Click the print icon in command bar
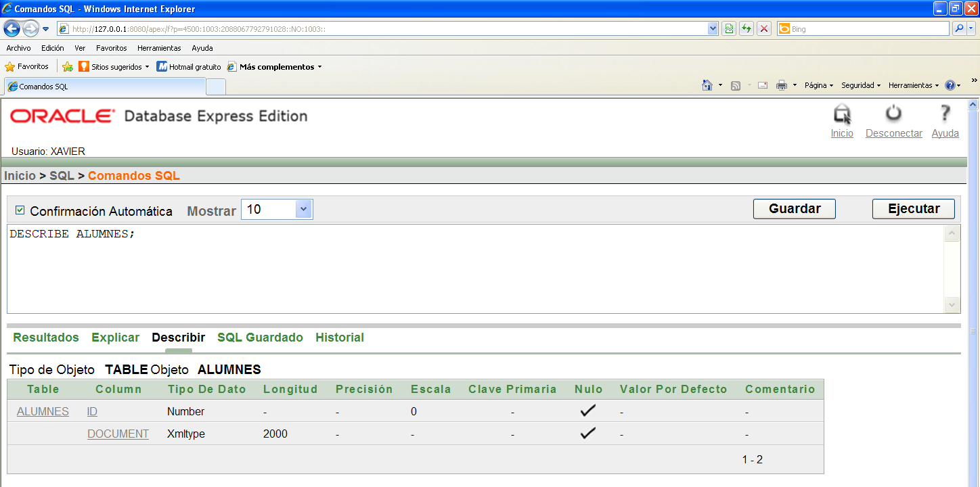 pyautogui.click(x=782, y=85)
